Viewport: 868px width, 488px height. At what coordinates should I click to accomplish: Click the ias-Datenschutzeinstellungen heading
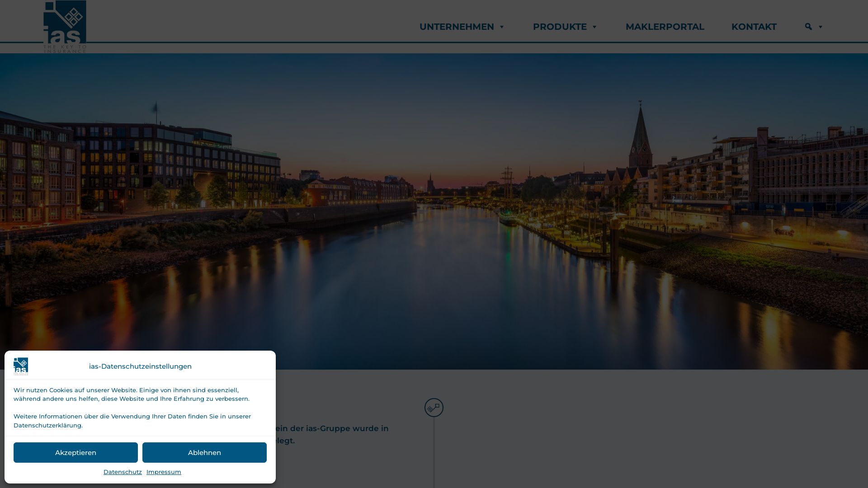point(140,366)
